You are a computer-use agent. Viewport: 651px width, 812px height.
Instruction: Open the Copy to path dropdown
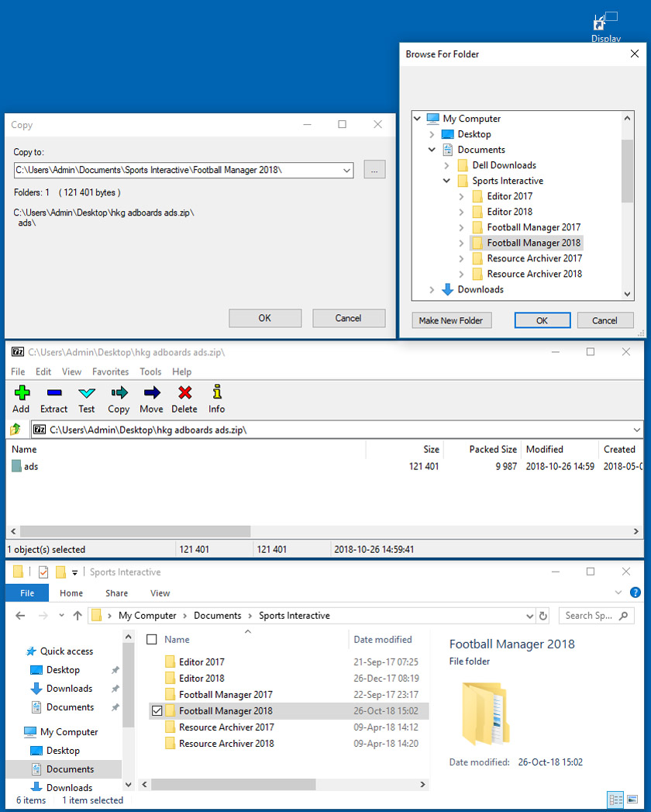tap(346, 170)
